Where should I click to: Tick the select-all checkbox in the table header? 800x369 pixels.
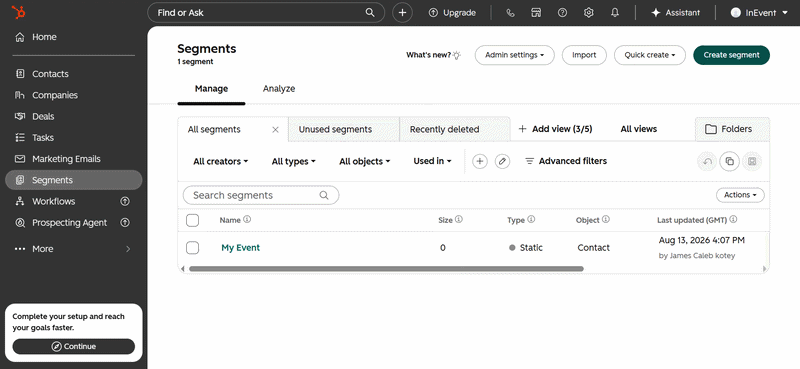(x=192, y=220)
